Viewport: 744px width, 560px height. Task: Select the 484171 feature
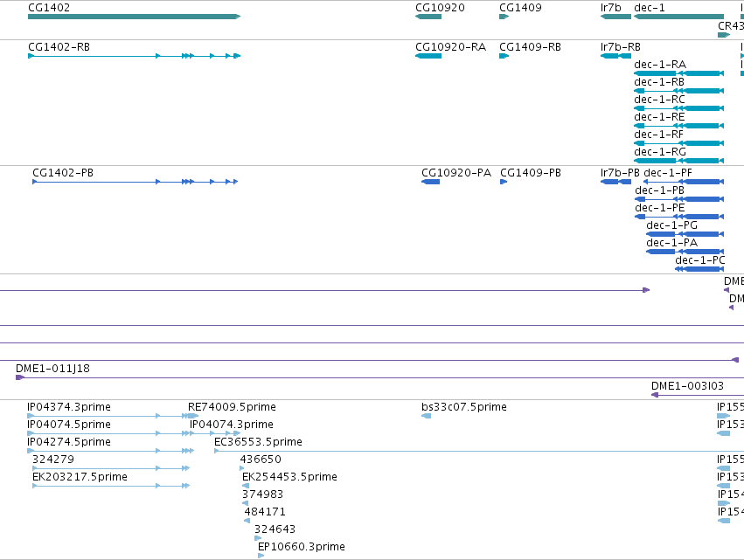coord(247,521)
